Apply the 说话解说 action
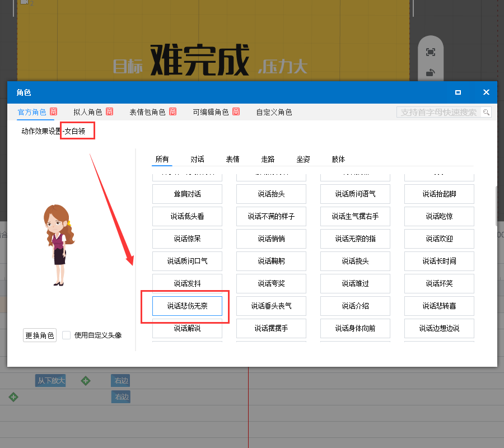The height and width of the screenshot is (448, 504). (187, 328)
